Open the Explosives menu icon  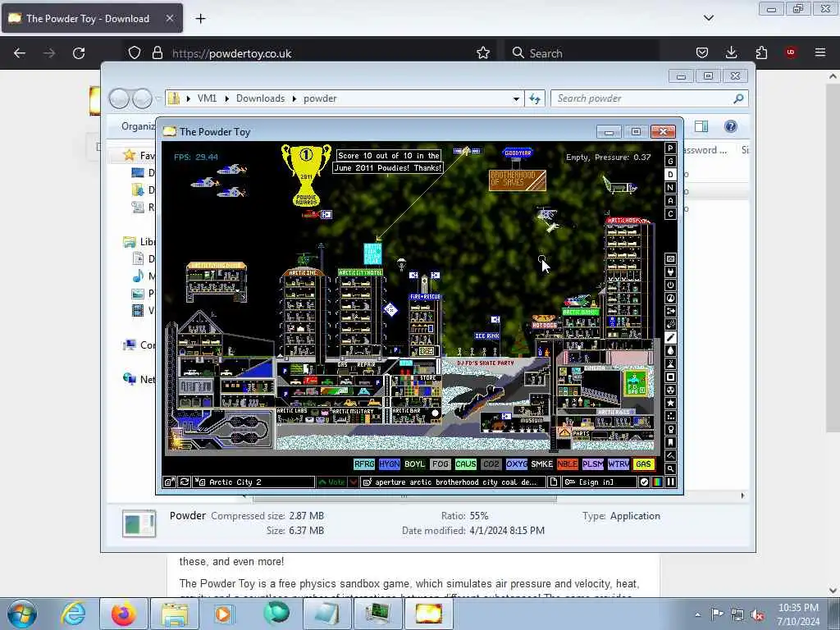coord(670,324)
